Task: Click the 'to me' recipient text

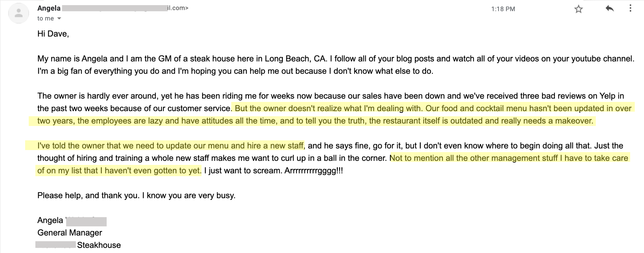Action: point(46,18)
